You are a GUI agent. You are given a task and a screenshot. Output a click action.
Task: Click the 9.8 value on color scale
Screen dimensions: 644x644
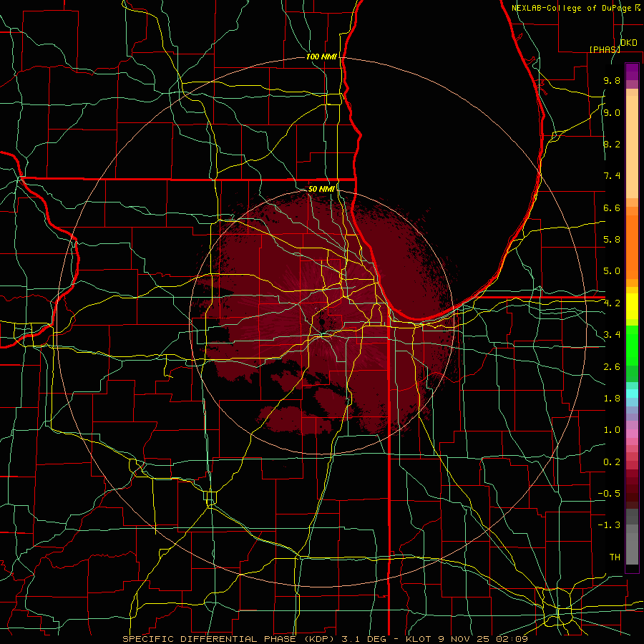[x=612, y=80]
